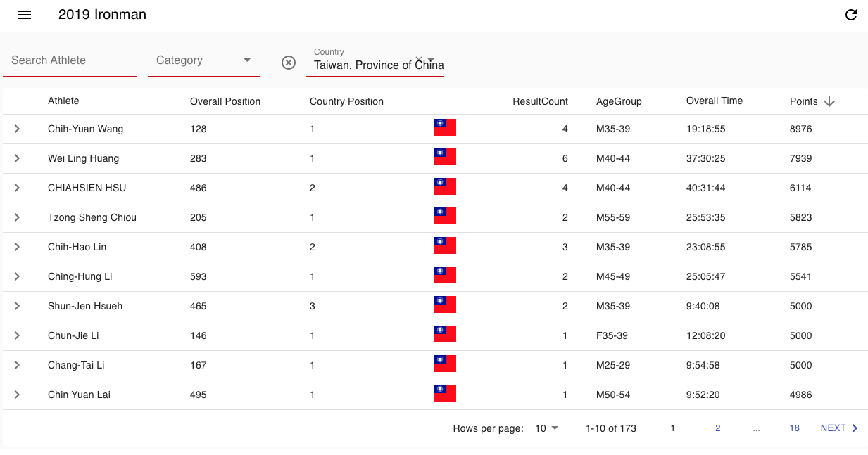Expand the Chih-Yuan Wang row
This screenshot has width=868, height=455.
tap(17, 129)
